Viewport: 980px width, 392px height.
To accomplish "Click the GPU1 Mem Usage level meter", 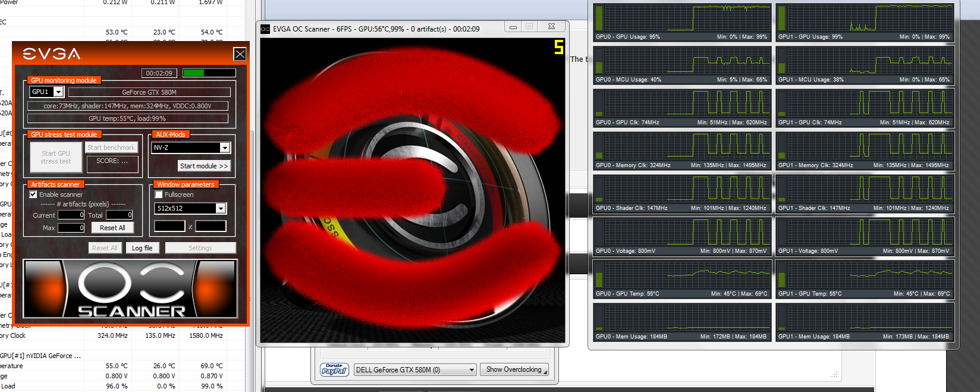I will tap(781, 318).
